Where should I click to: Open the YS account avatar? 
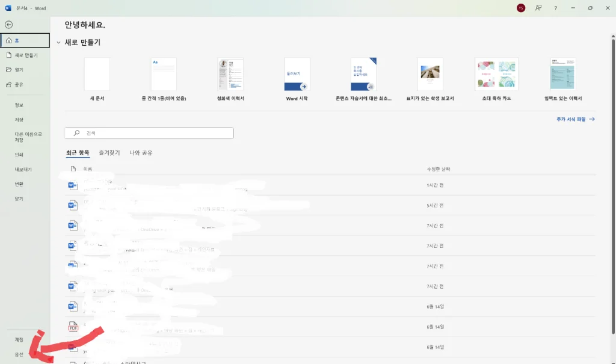click(521, 8)
